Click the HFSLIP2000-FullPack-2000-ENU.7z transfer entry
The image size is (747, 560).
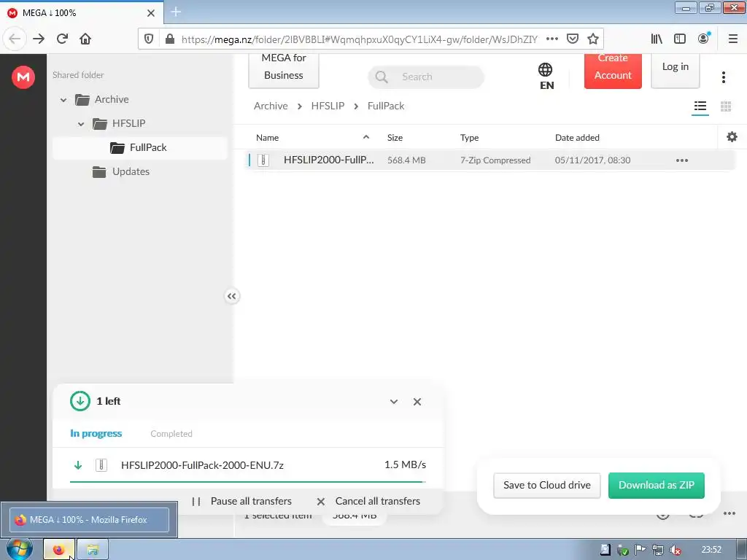pyautogui.click(x=248, y=465)
